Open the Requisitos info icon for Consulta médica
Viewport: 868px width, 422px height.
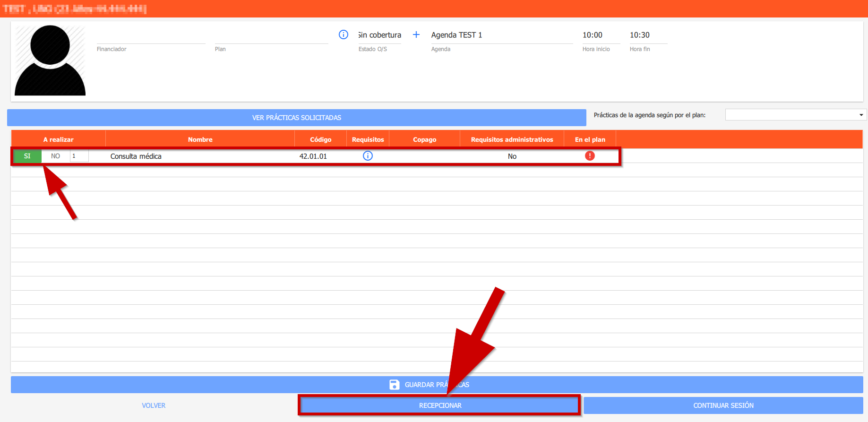tap(368, 156)
